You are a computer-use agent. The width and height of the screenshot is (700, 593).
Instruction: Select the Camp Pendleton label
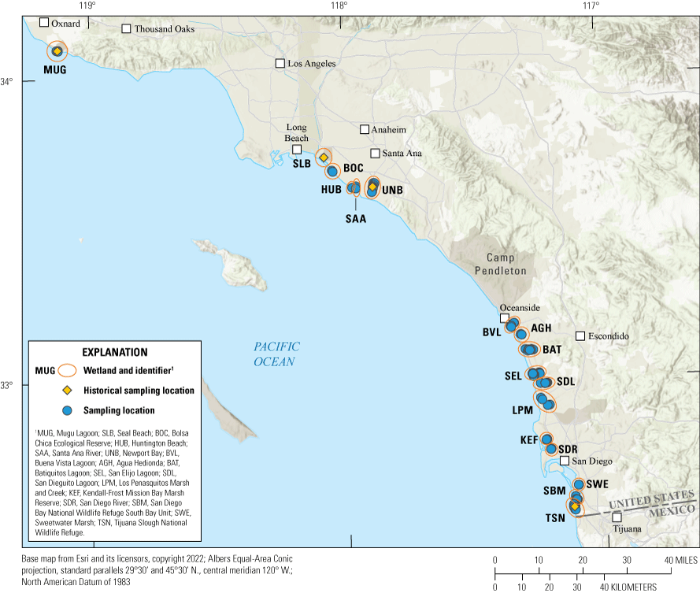tap(506, 264)
